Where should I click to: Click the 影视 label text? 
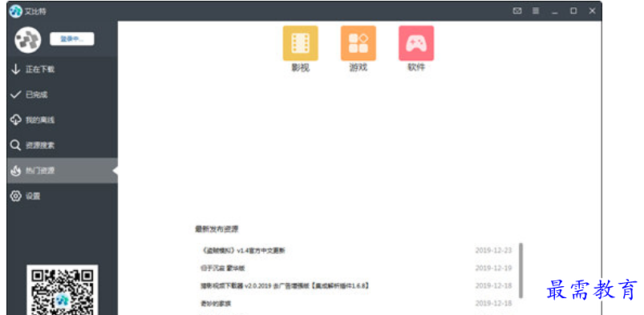click(x=300, y=68)
